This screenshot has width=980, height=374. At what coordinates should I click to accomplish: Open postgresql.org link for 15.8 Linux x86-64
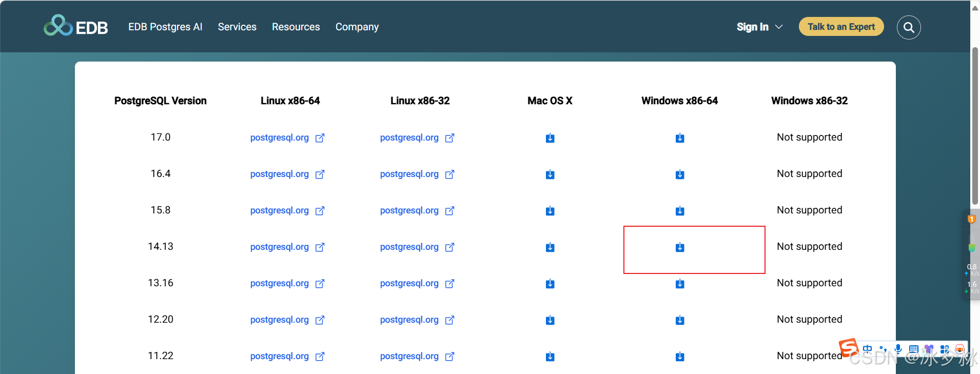pyautogui.click(x=287, y=210)
